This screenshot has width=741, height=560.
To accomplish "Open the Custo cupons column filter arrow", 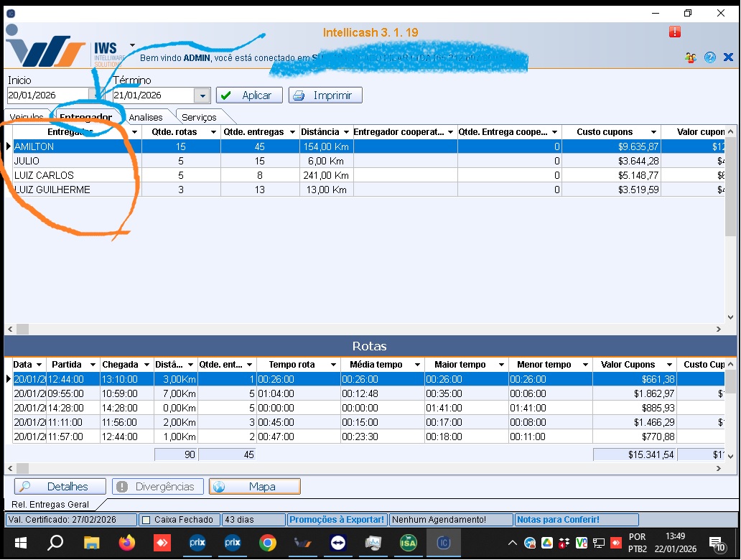I will click(x=653, y=132).
